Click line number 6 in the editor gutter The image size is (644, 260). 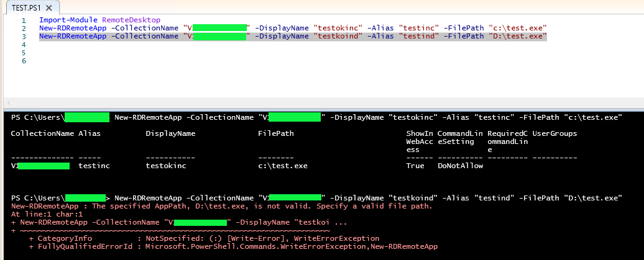pyautogui.click(x=24, y=61)
